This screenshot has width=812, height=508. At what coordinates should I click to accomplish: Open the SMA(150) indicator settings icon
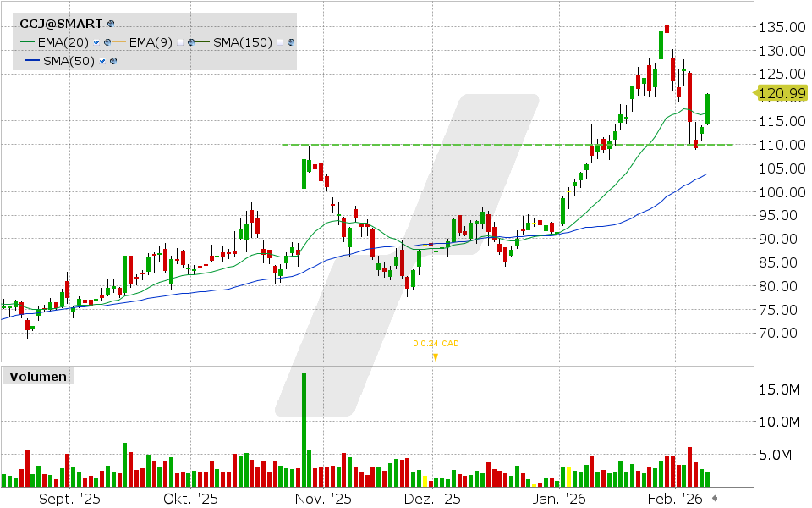pos(290,42)
